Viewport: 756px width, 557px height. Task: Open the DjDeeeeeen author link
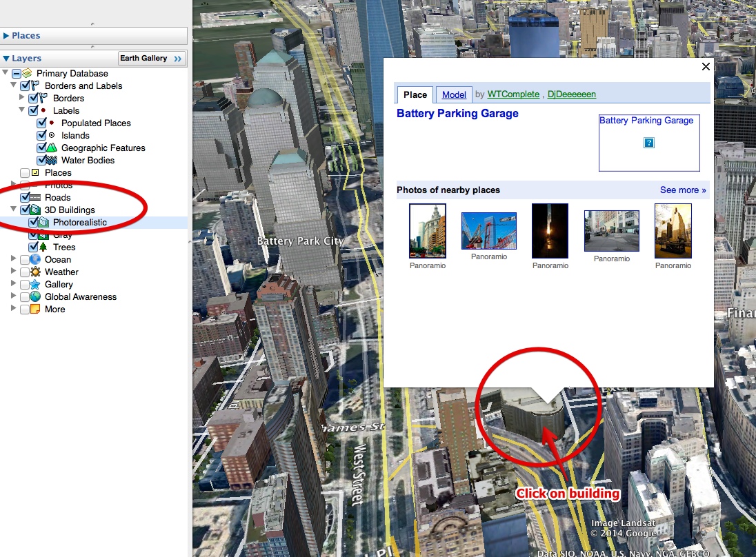(571, 94)
